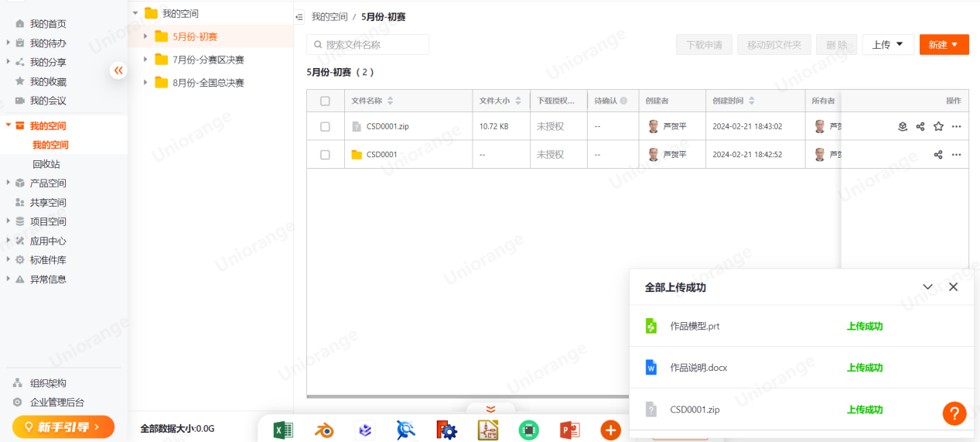The height and width of the screenshot is (442, 980).
Task: Open the circuit board app icon in dock
Action: coord(487,430)
